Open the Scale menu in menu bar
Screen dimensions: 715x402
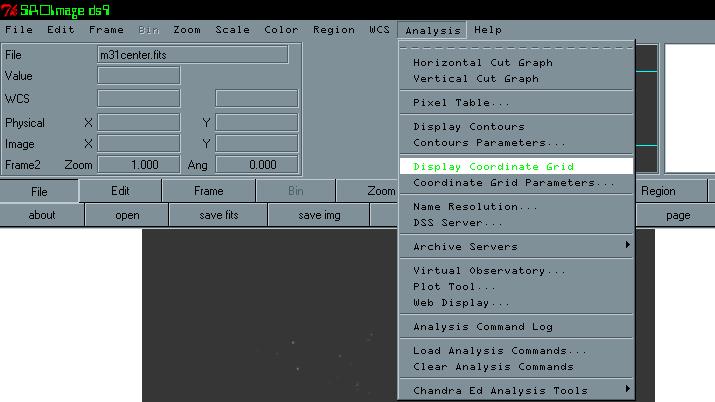pos(232,30)
